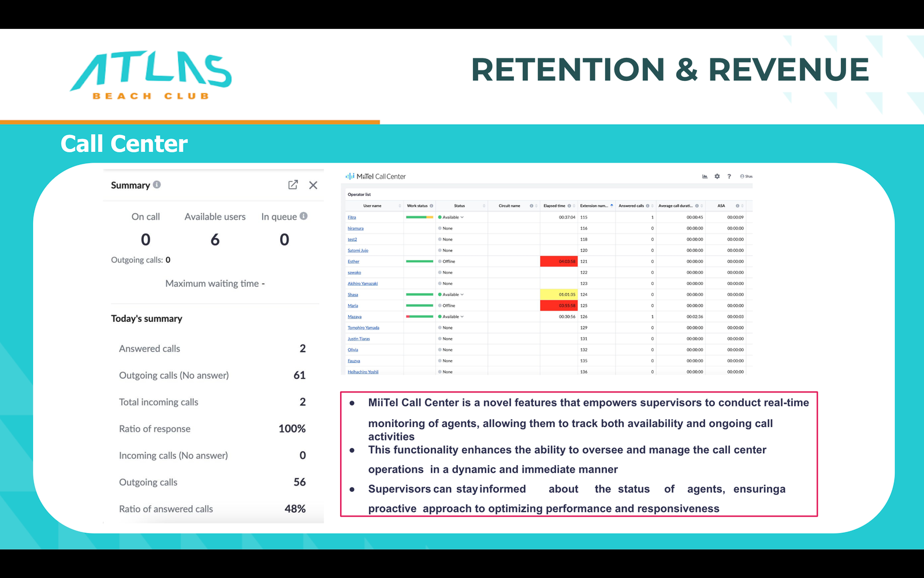Image resolution: width=924 pixels, height=578 pixels.
Task: Click the help question mark icon
Action: tap(729, 176)
